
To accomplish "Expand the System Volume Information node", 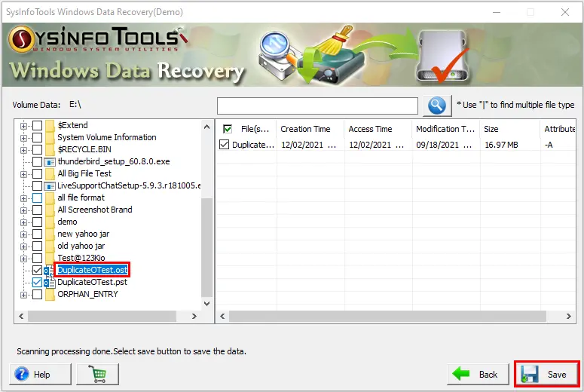I will click(23, 138).
